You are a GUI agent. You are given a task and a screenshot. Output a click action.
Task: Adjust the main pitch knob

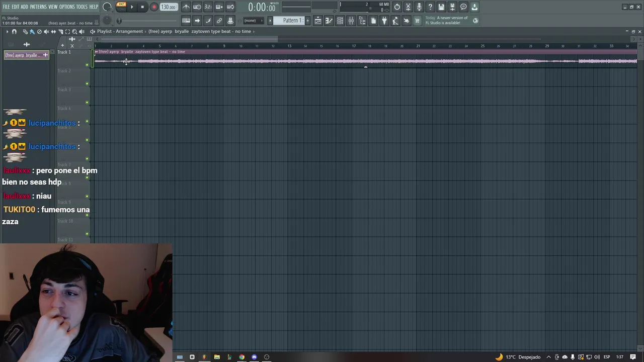[107, 21]
